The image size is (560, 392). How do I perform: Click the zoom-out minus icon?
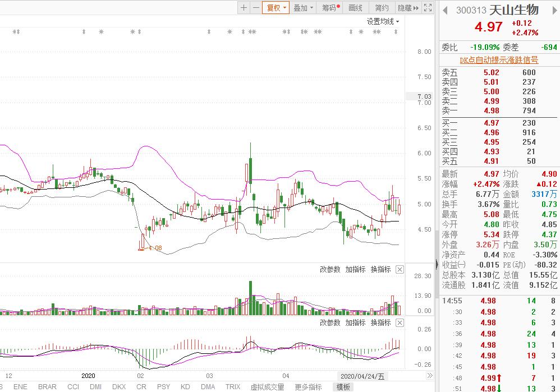tap(256, 8)
